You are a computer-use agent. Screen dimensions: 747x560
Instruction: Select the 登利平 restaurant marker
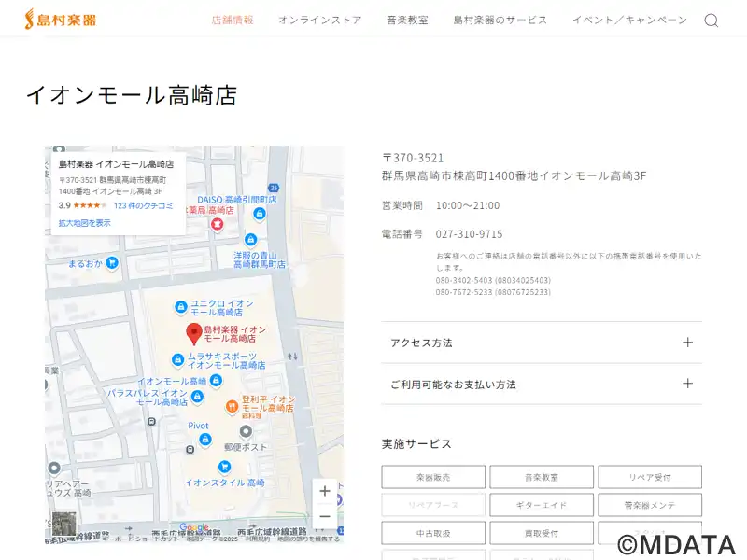pyautogui.click(x=232, y=406)
